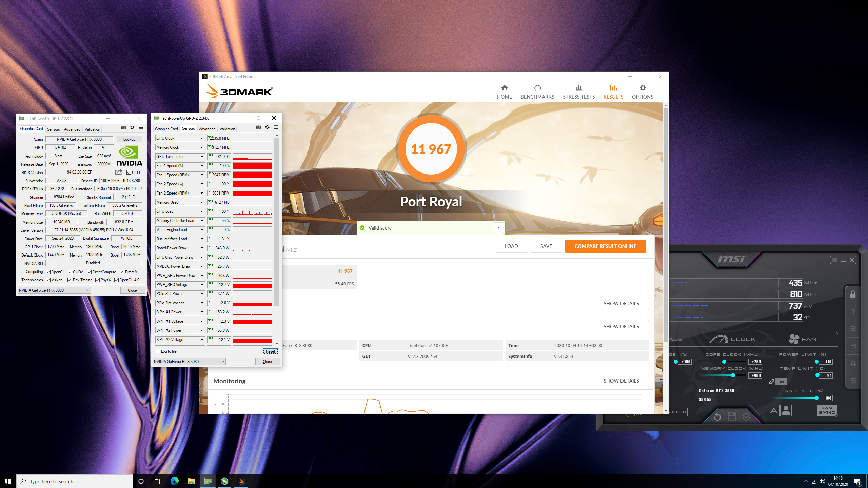
Task: Open the Memory Clock sensor dropdown arrow
Action: tap(202, 147)
